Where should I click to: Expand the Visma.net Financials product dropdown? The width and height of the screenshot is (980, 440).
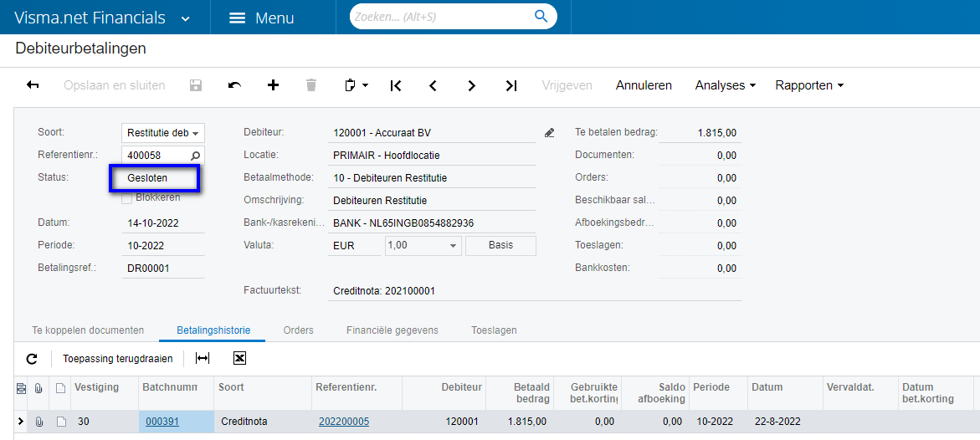click(x=185, y=18)
